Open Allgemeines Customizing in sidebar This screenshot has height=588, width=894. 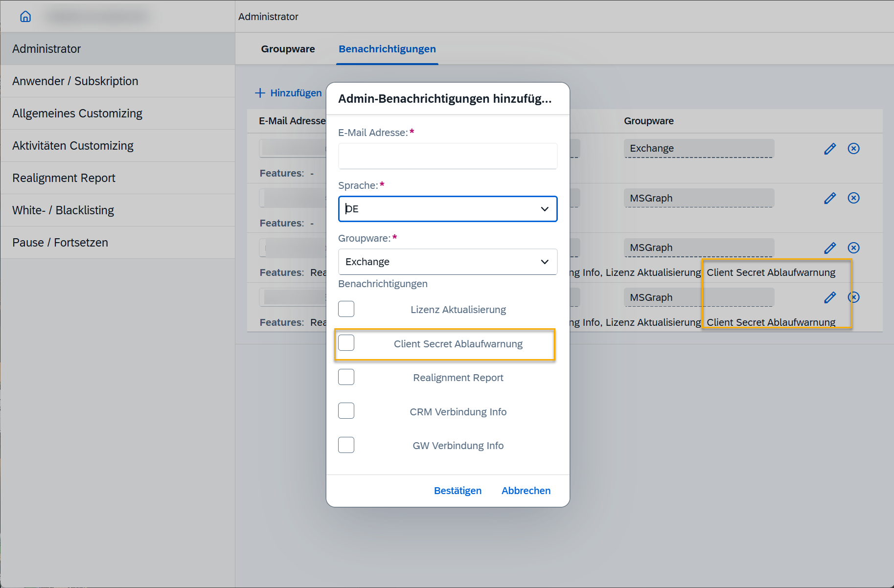coord(77,113)
